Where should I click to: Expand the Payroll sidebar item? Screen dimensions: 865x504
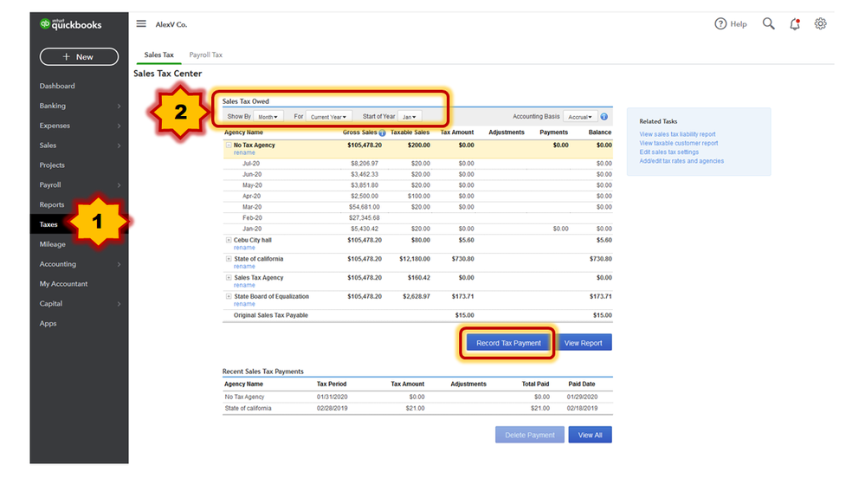(x=79, y=185)
